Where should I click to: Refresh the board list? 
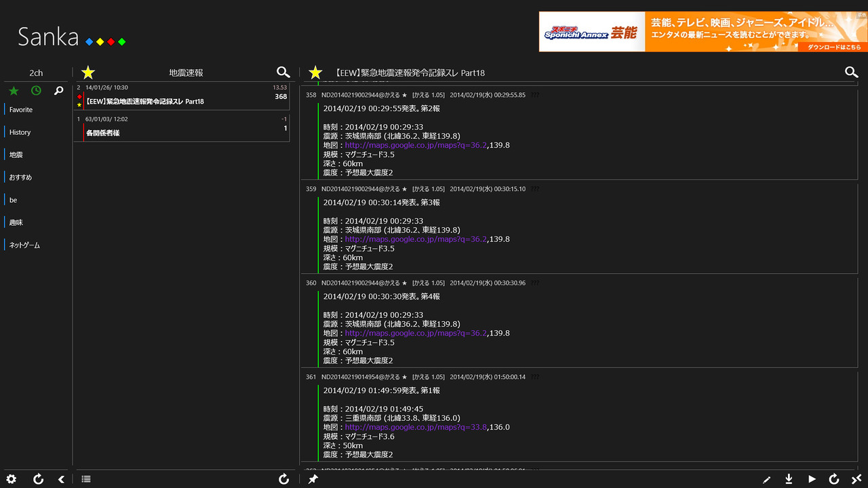click(39, 479)
